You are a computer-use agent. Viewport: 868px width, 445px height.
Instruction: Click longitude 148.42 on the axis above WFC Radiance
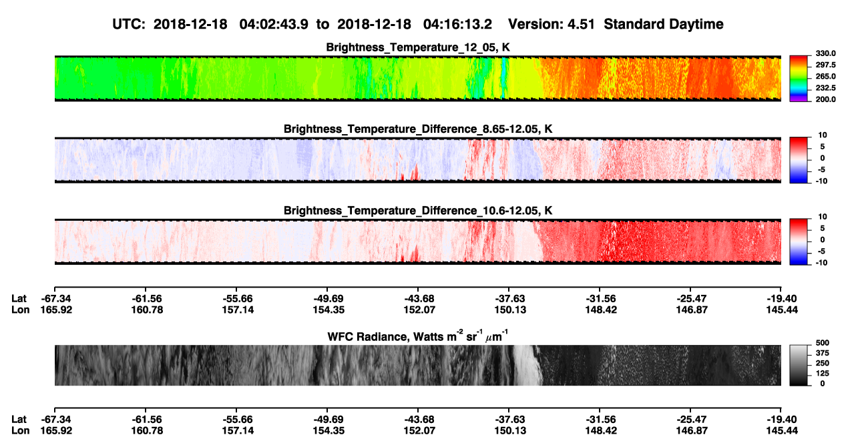pyautogui.click(x=600, y=310)
